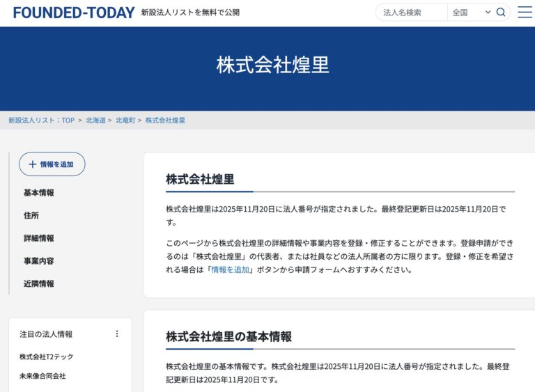This screenshot has width=535, height=392.
Task: Open 株式会社T2テック company link
Action: tap(46, 357)
